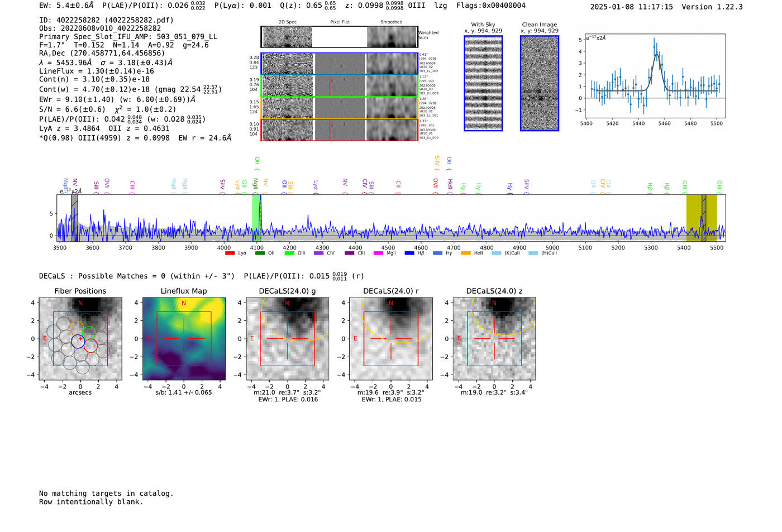Viewport: 782px width, 532px height.
Task: Click the red Lyα legend swatch
Action: [x=230, y=253]
